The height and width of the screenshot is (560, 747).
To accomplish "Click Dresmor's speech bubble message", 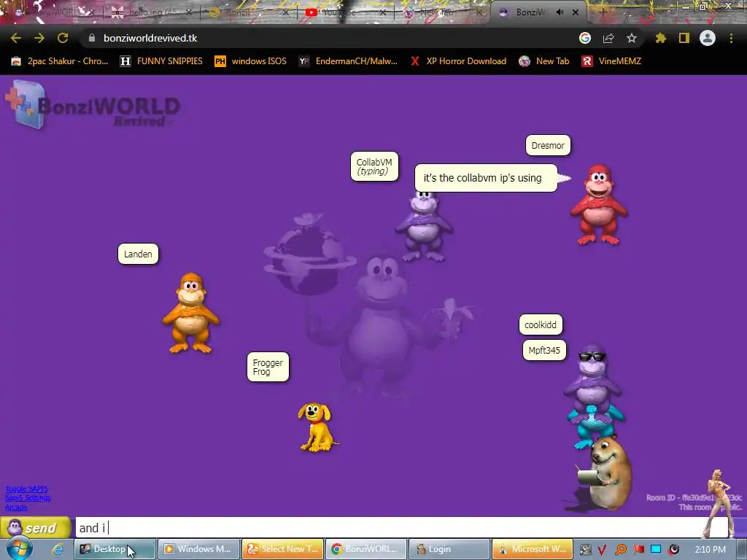I will pos(486,178).
